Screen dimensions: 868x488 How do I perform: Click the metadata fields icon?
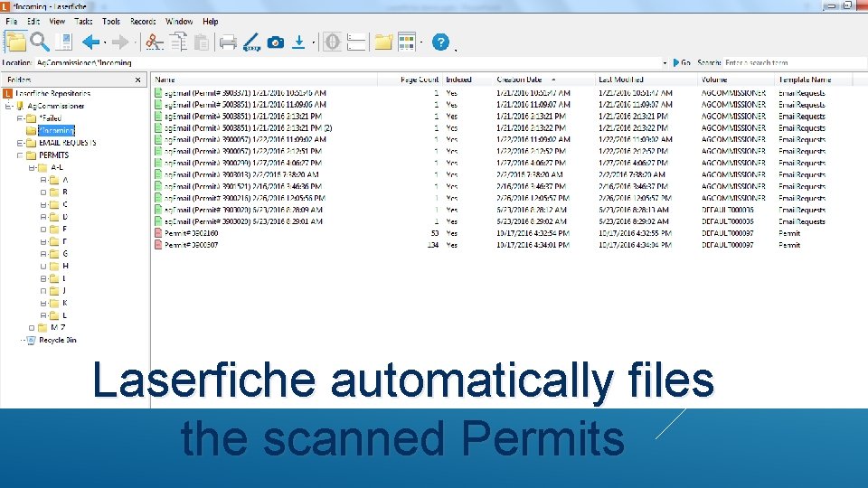[x=356, y=42]
